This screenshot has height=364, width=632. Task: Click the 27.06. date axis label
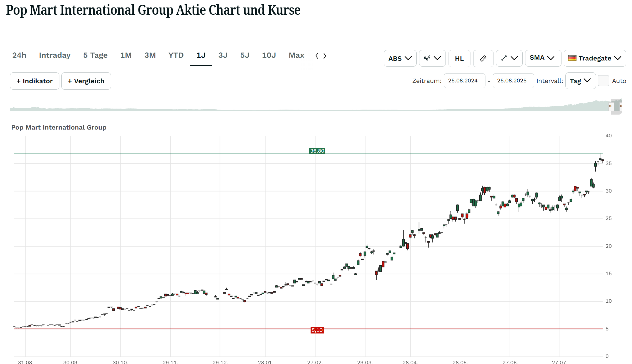pos(510,362)
